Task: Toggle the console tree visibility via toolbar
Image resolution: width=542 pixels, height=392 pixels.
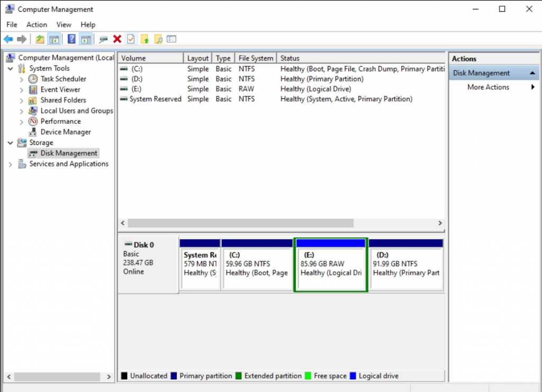Action: pyautogui.click(x=54, y=39)
